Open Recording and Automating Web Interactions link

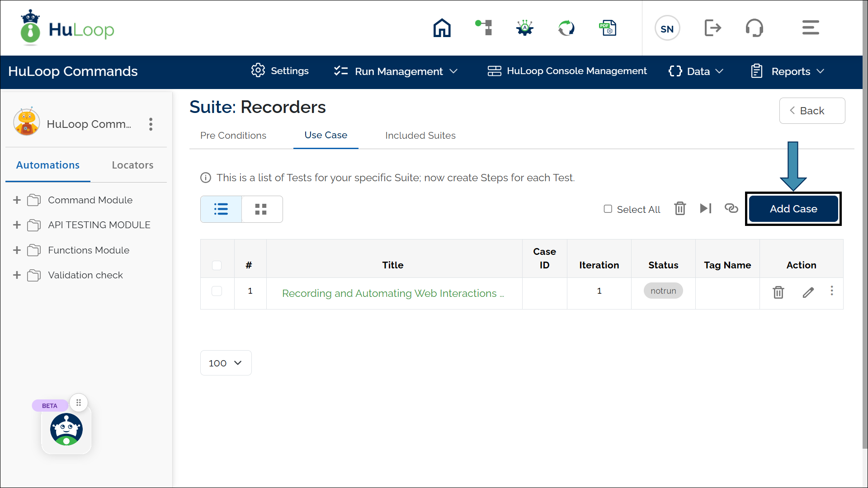(392, 293)
